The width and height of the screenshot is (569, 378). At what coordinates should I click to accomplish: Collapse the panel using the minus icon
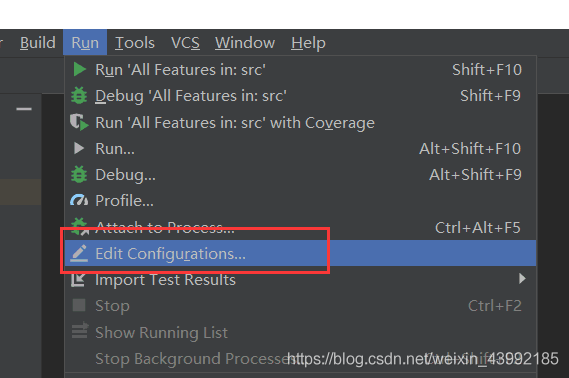coord(24,109)
